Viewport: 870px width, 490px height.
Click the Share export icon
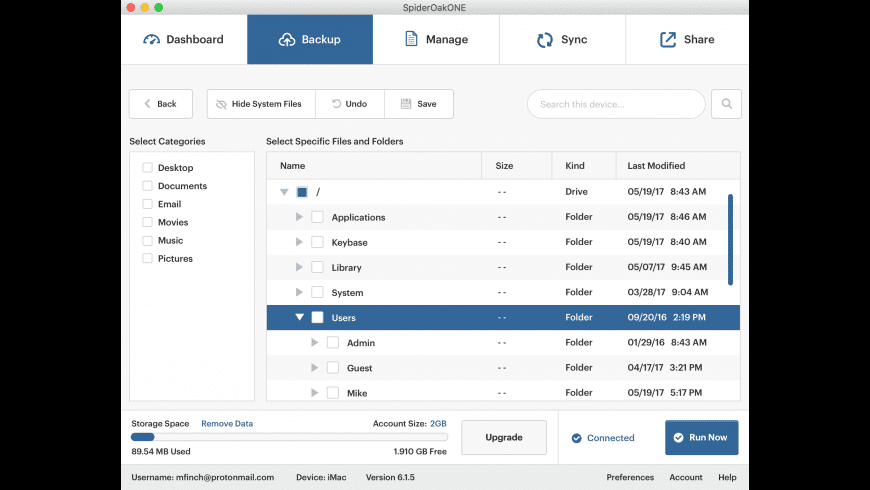(x=668, y=40)
